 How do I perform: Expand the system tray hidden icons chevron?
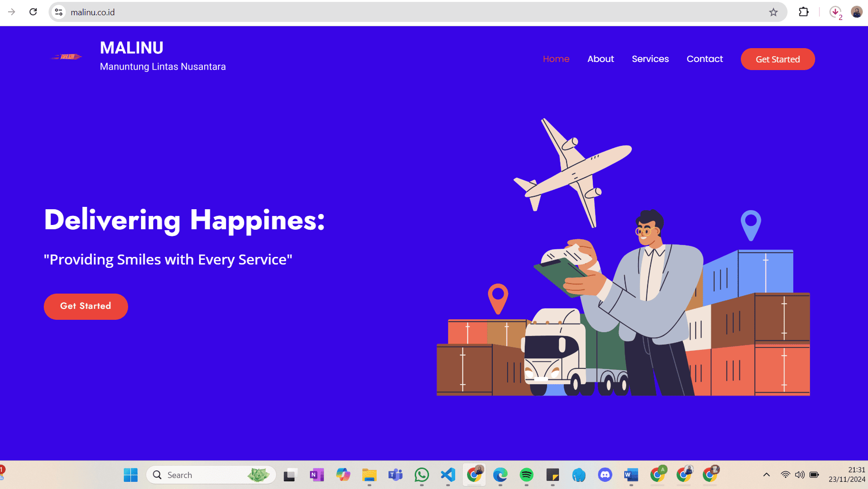766,475
